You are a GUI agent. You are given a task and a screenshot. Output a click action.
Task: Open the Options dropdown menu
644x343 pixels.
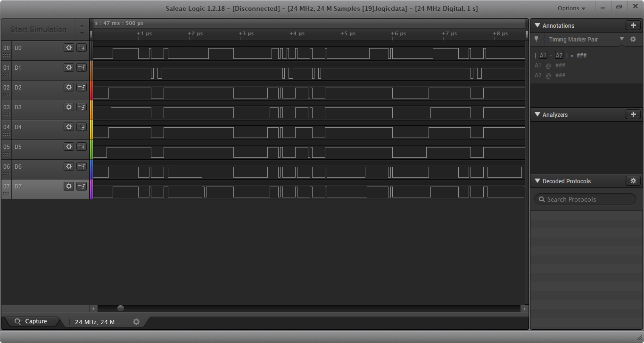(571, 8)
